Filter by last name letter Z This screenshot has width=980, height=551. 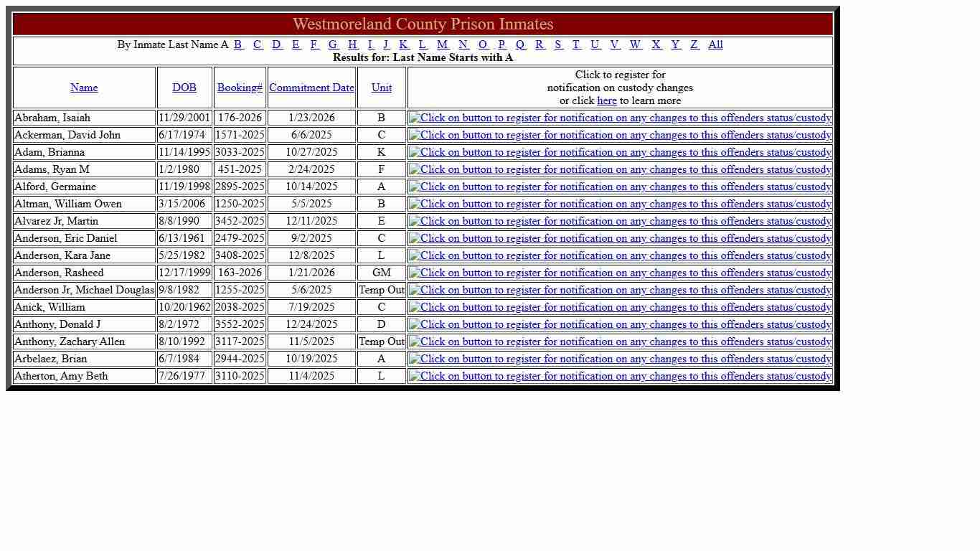coord(694,44)
